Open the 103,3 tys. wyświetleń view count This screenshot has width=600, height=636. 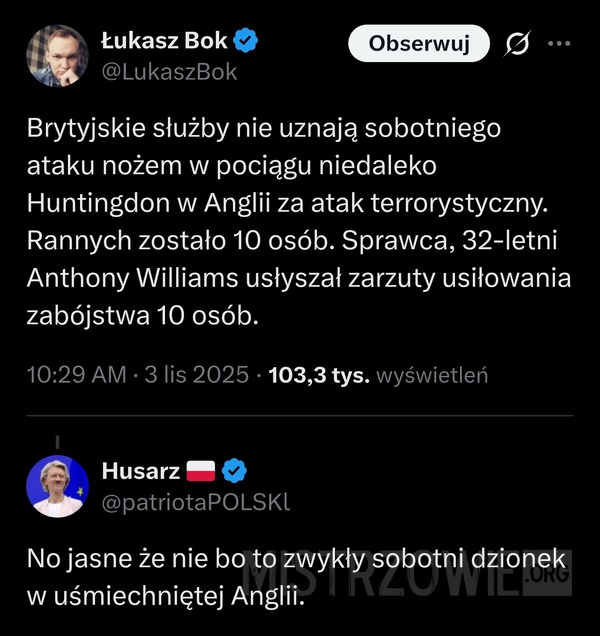pos(372,376)
